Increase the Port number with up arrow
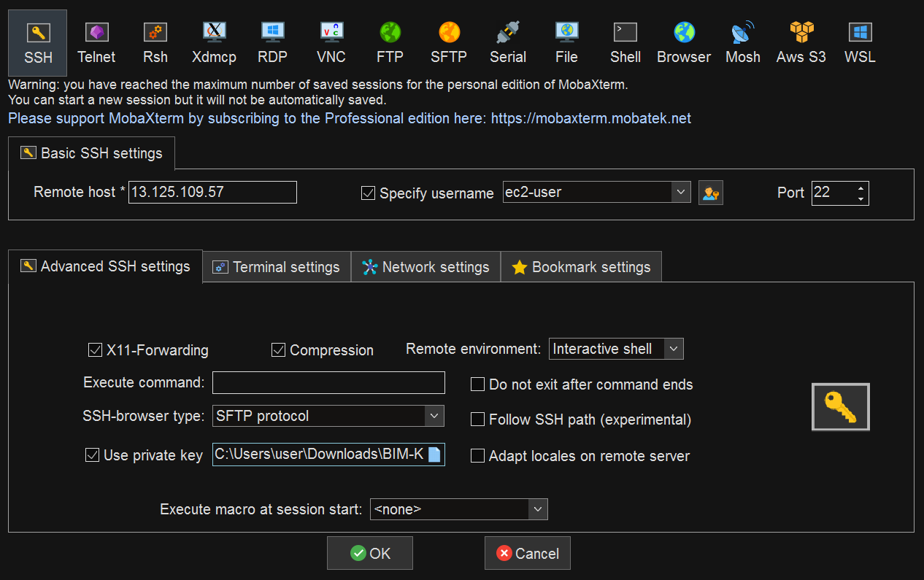 861,187
